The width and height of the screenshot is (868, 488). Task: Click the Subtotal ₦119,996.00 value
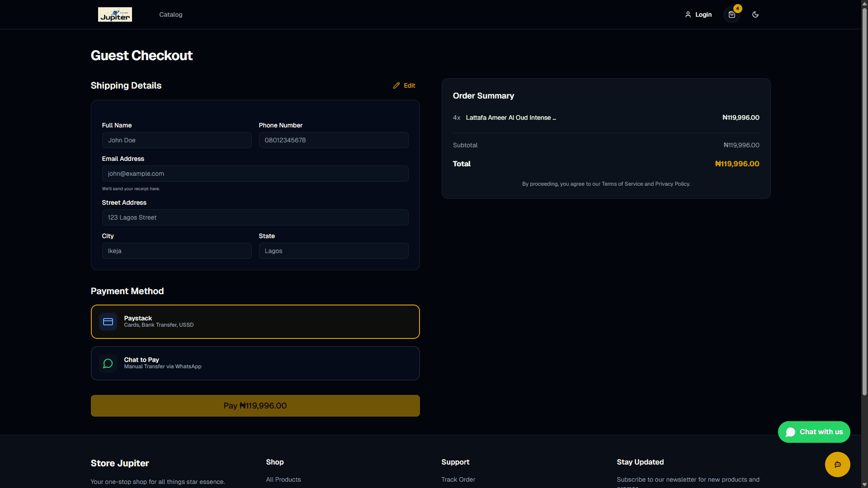click(x=741, y=145)
